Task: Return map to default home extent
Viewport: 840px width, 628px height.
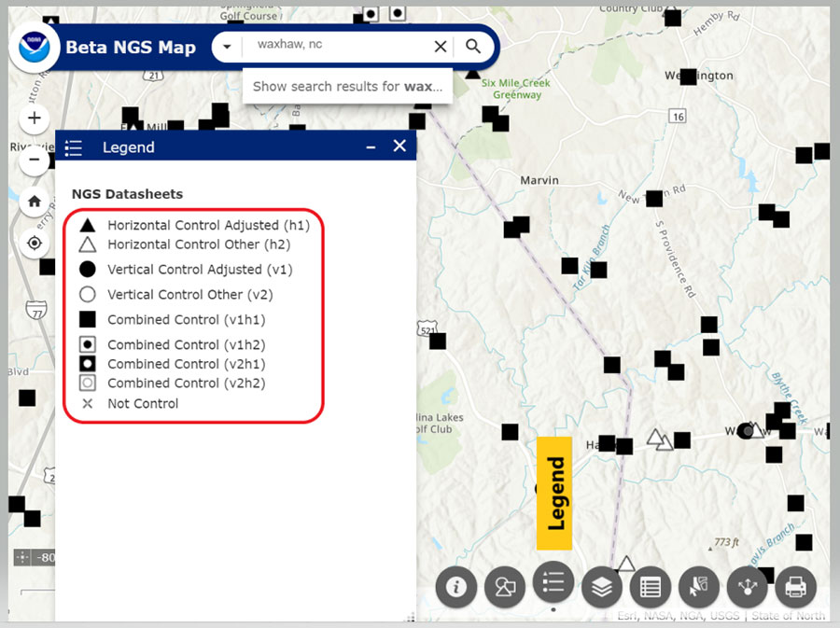Action: pos(35,201)
